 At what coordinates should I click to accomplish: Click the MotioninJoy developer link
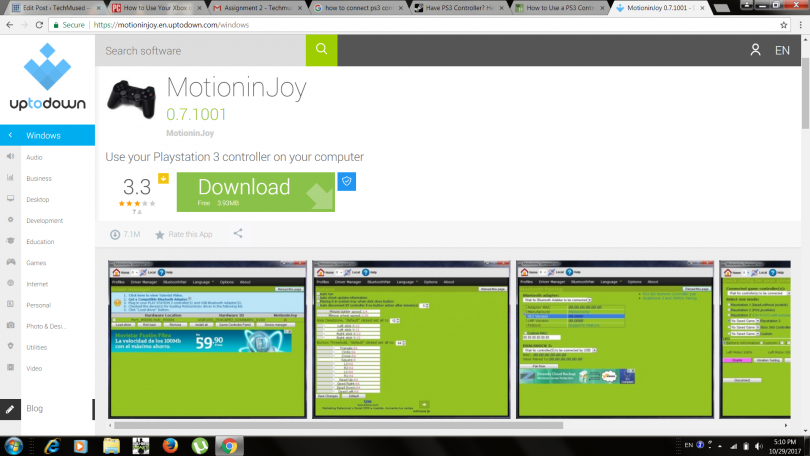pos(190,132)
